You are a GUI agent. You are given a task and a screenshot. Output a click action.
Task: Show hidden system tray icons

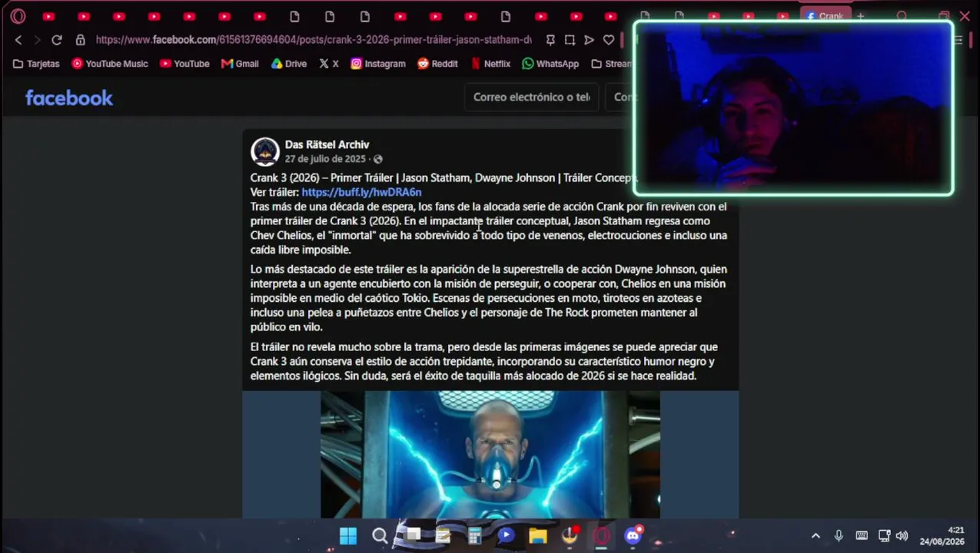click(x=816, y=535)
